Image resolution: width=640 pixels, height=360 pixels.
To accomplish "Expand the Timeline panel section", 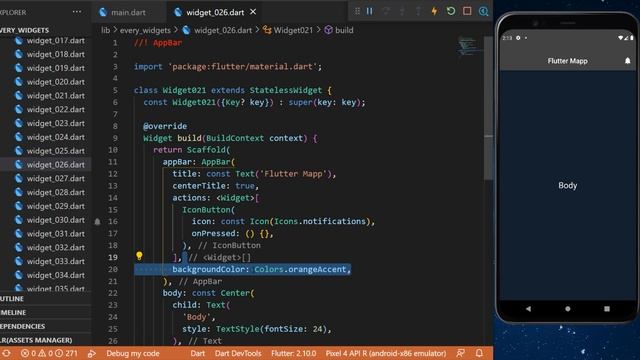I will point(45,313).
